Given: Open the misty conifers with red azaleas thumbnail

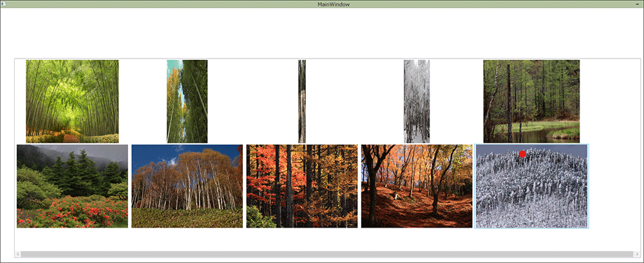Looking at the screenshot, I should [72, 186].
